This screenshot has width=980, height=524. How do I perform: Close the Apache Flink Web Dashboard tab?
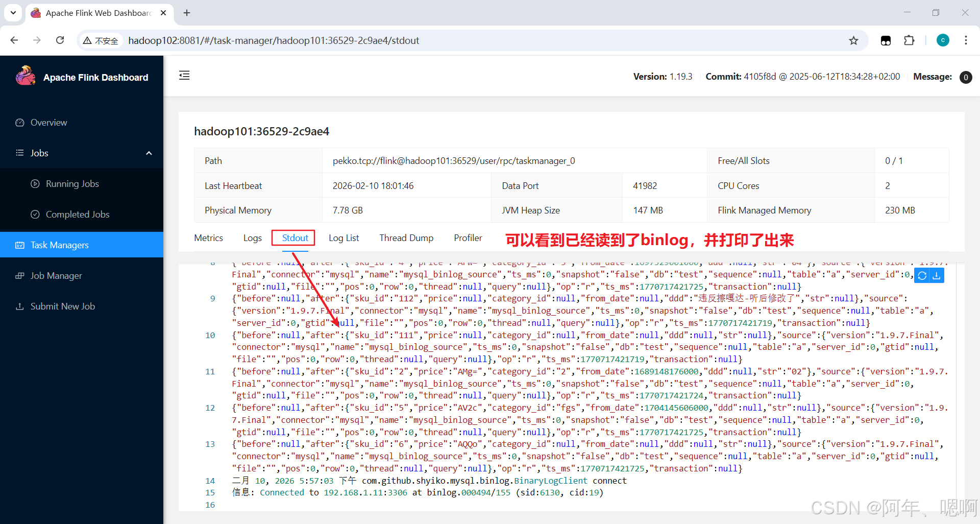pos(163,13)
